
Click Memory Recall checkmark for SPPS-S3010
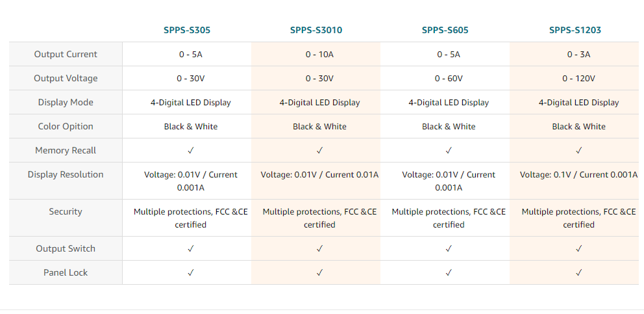click(319, 150)
